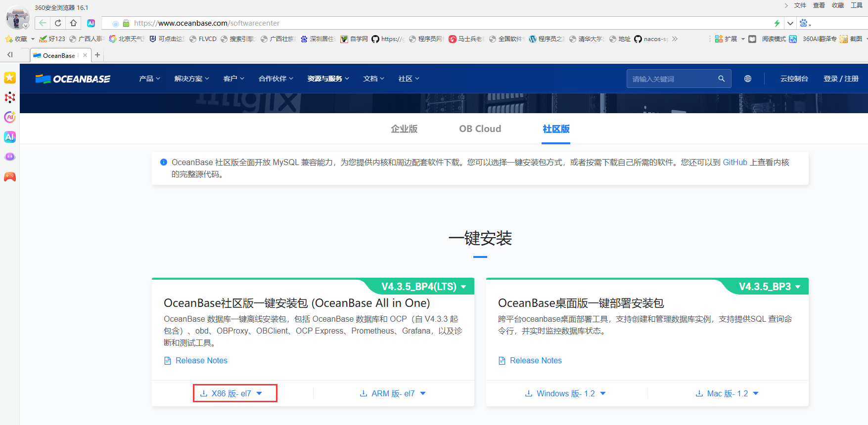Open the 360AI翻译 translate icon

click(x=793, y=39)
